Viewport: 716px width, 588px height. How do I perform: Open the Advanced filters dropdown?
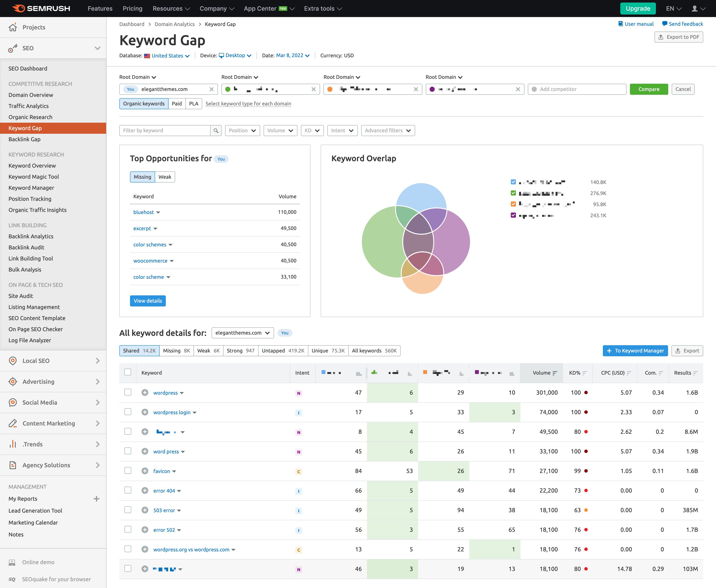388,130
